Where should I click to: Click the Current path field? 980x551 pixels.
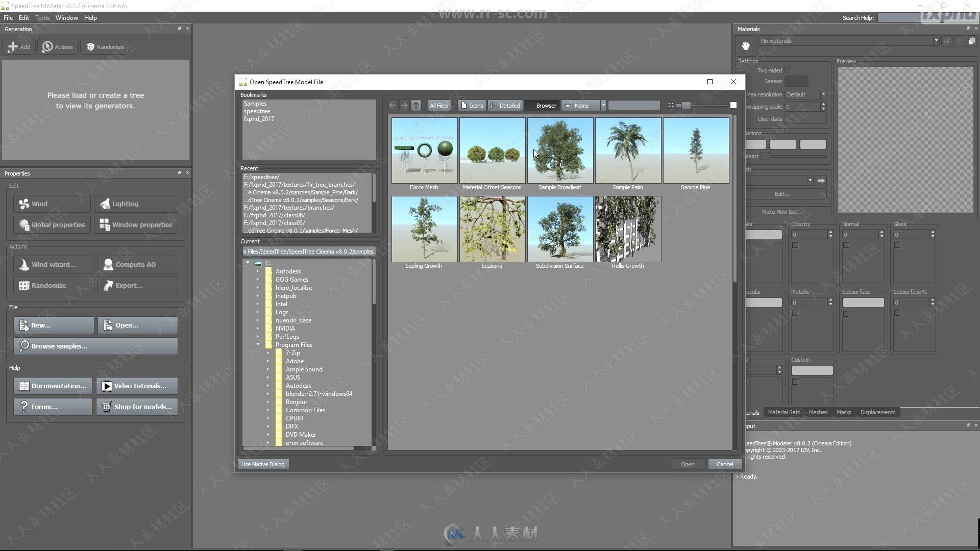tap(308, 252)
